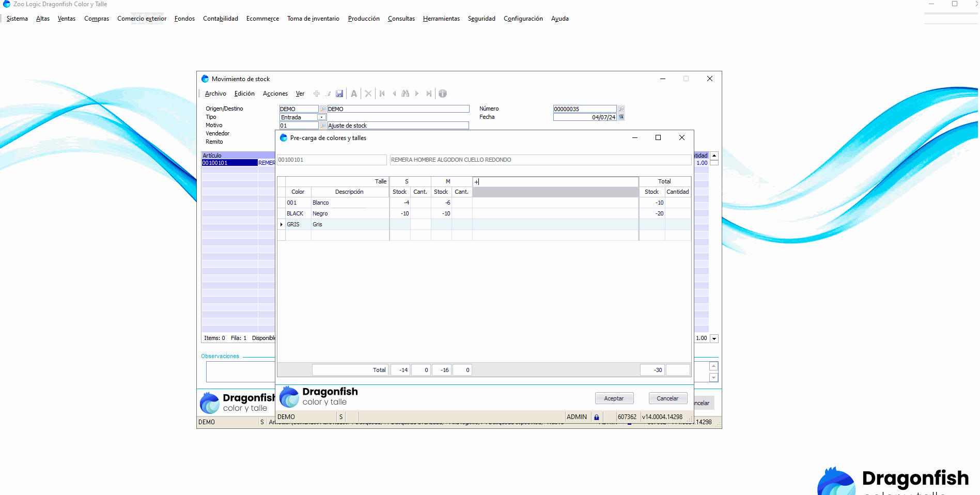The image size is (980, 495).
Task: Click the Cancelar button in dialog
Action: click(667, 398)
